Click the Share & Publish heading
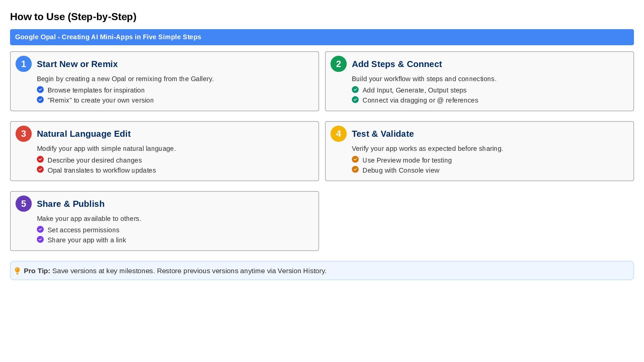This screenshot has height=362, width=644. coord(70,204)
